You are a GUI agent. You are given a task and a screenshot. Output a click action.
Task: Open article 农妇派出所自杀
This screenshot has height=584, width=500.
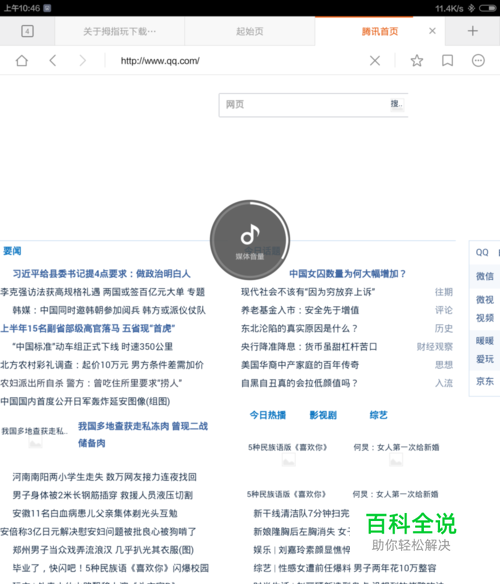[x=91, y=383]
